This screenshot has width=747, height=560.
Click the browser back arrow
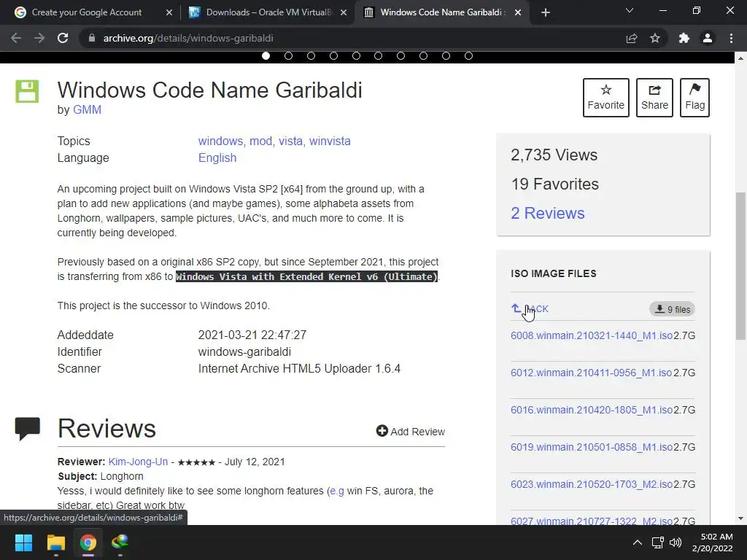[16, 38]
